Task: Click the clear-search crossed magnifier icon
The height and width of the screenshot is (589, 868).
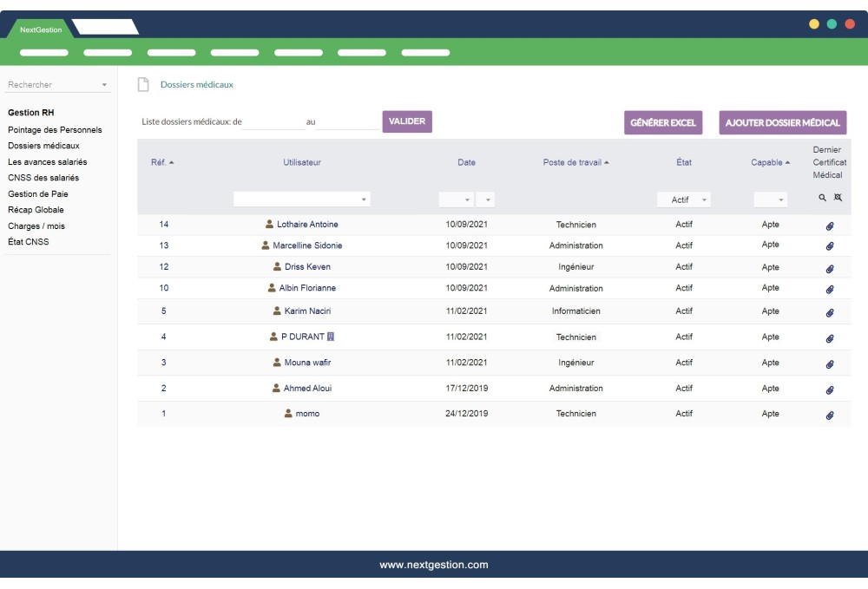Action: coord(838,198)
